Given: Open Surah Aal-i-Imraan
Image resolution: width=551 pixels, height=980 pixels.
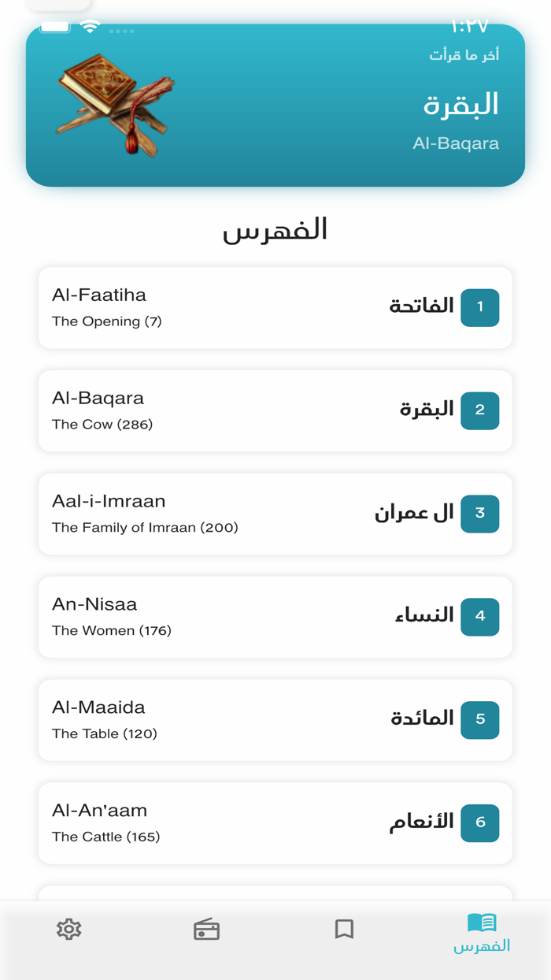Looking at the screenshot, I should (x=274, y=514).
